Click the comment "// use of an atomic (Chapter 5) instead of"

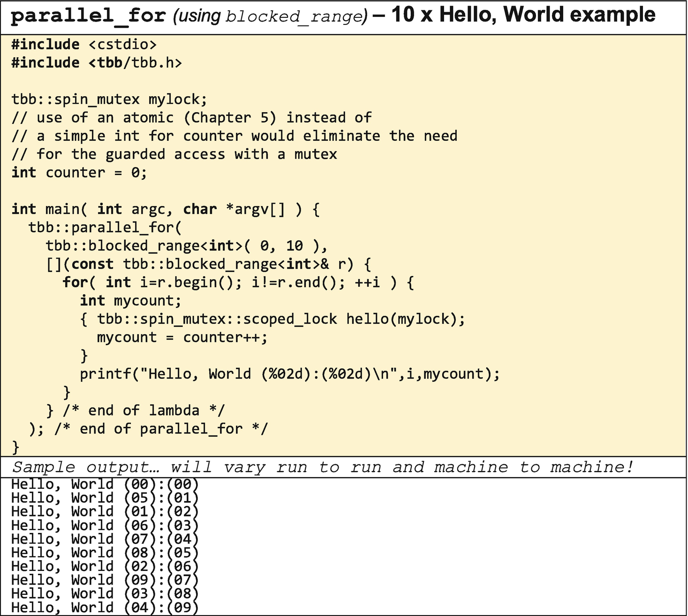[191, 118]
